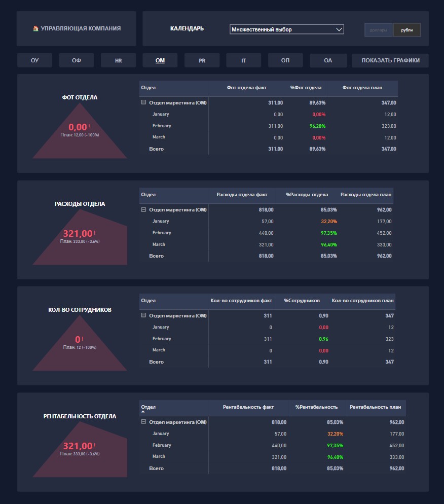
Task: Sort by the Фот отдела факт column header
Action: coord(246,88)
